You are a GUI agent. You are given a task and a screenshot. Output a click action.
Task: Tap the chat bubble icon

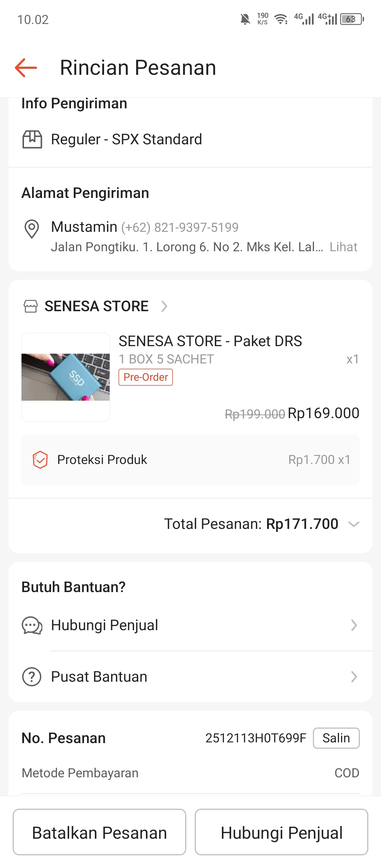pos(32,626)
